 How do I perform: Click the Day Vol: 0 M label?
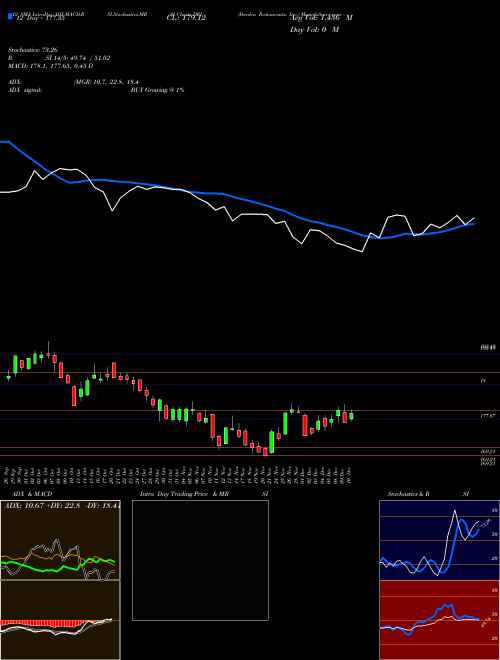click(x=314, y=29)
